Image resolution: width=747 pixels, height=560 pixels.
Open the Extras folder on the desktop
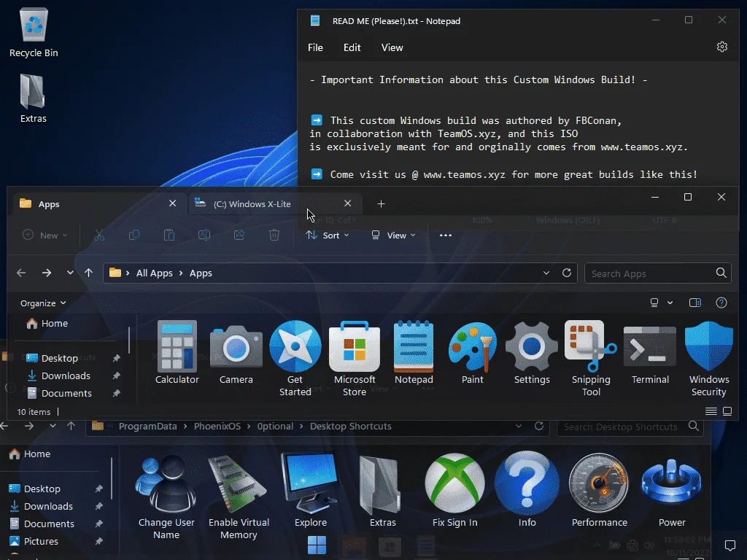point(34,98)
